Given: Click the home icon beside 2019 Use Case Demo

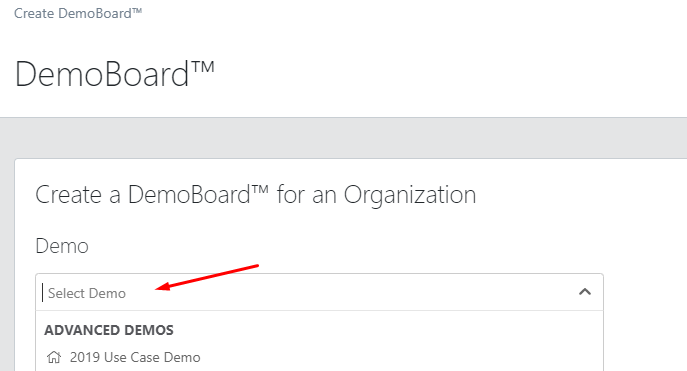Looking at the screenshot, I should click(x=54, y=357).
